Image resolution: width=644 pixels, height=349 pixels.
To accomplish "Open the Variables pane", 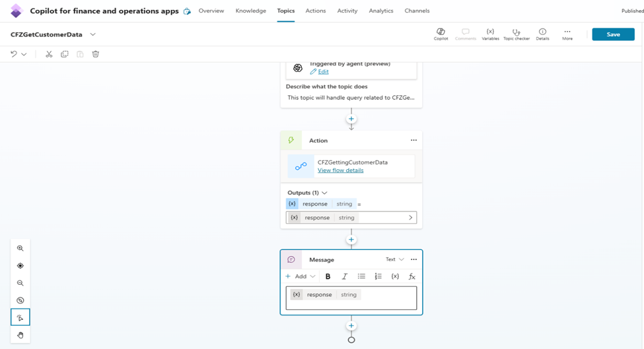I will pyautogui.click(x=490, y=34).
